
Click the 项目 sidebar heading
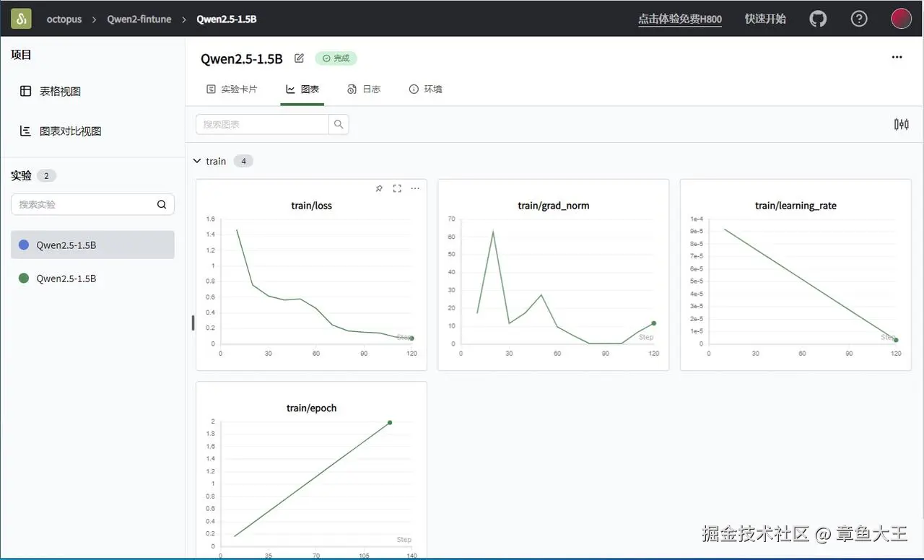pyautogui.click(x=21, y=54)
